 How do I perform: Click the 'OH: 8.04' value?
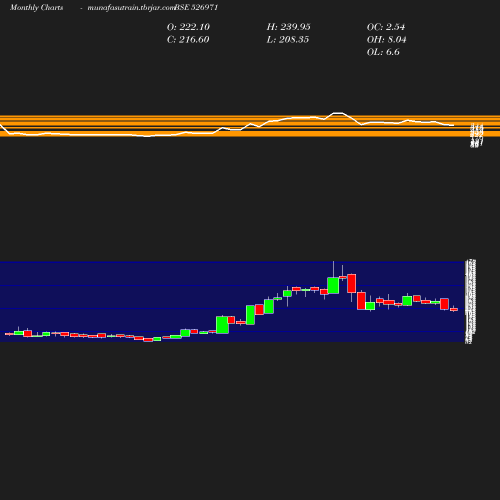point(387,40)
